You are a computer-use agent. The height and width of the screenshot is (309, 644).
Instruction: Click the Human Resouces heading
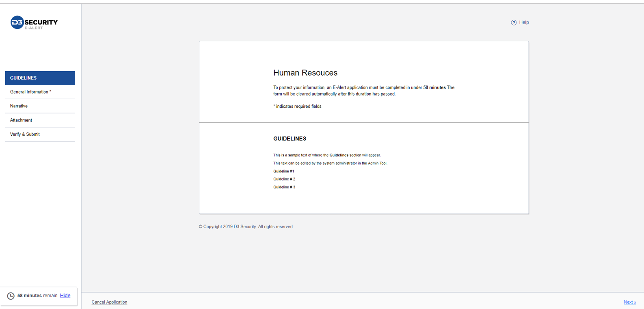305,73
